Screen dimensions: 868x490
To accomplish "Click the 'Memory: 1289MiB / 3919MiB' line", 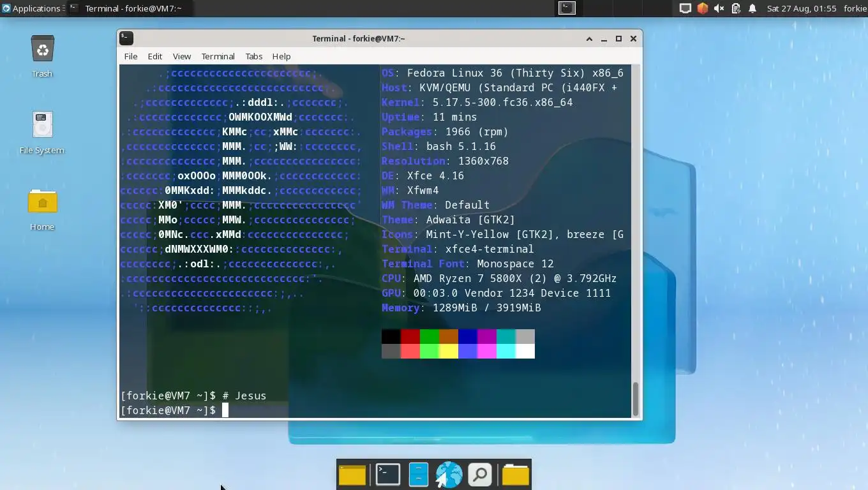I will pos(461,308).
